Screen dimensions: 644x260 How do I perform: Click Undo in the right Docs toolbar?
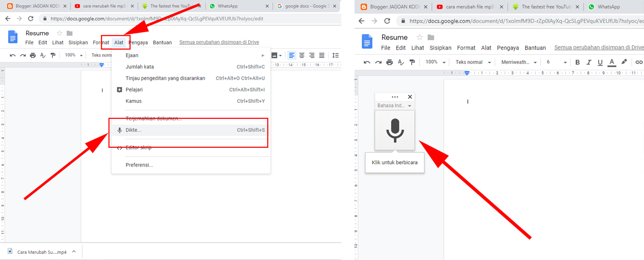(367, 62)
